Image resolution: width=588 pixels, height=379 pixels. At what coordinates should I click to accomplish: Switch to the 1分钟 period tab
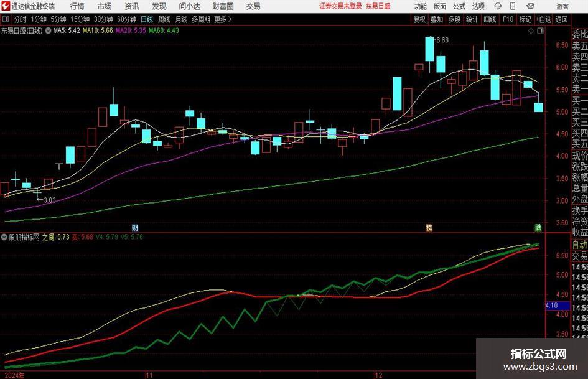(x=39, y=19)
